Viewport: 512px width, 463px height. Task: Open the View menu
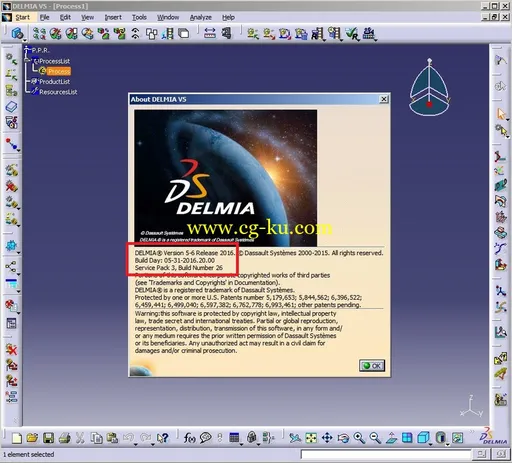(87, 17)
